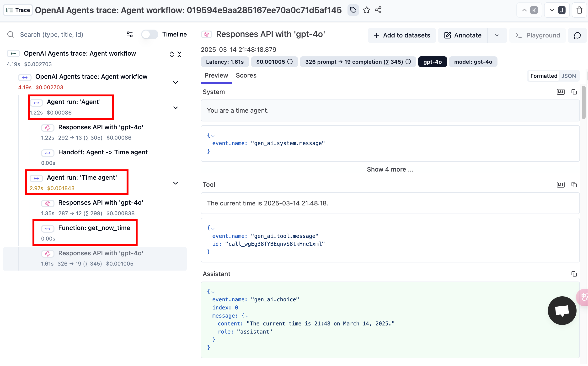This screenshot has width=588, height=366.
Task: Select the root trace 'OpenAI Agents trace: Agent workflow' row
Action: click(x=95, y=58)
